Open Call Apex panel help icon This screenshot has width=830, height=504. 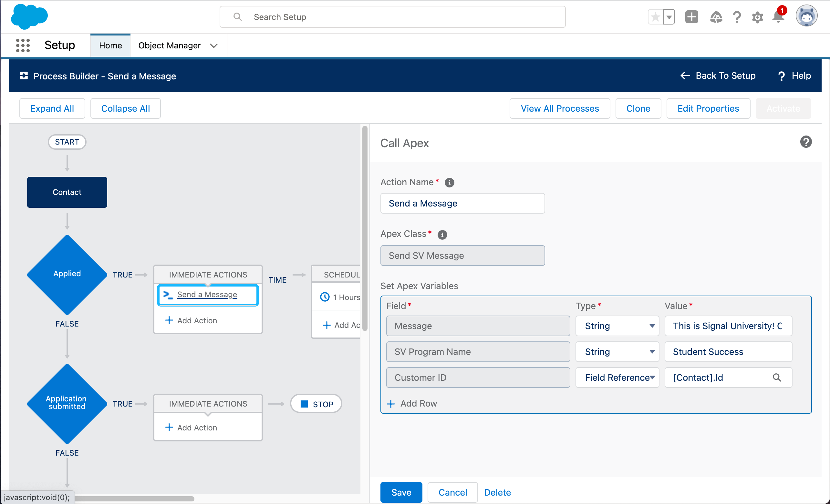coord(806,142)
